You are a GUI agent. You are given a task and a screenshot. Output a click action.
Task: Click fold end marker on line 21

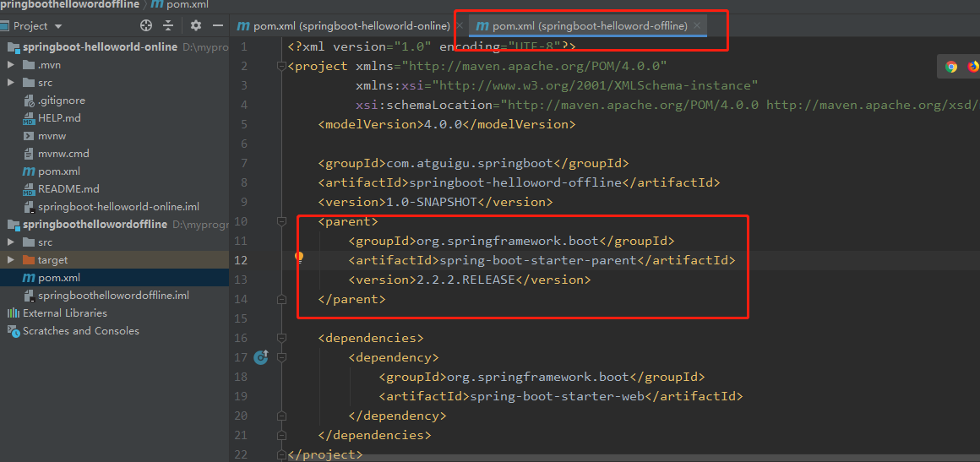(x=281, y=434)
